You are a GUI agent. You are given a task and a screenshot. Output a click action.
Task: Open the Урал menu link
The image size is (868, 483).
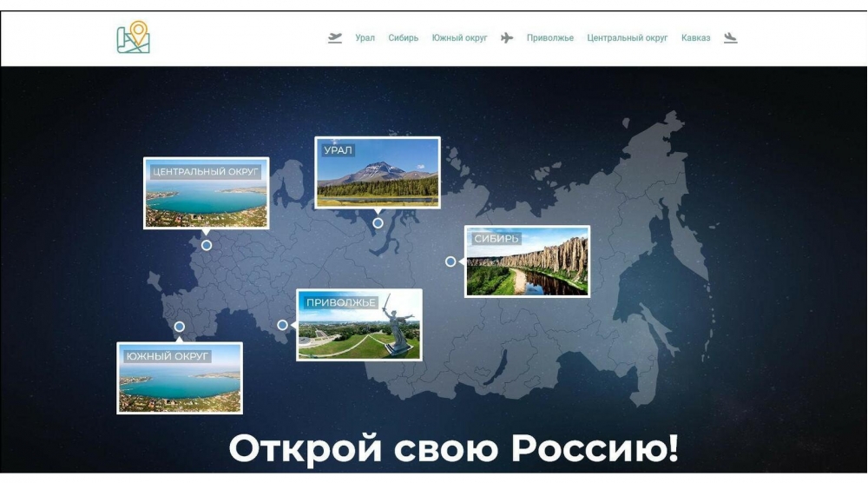point(365,37)
